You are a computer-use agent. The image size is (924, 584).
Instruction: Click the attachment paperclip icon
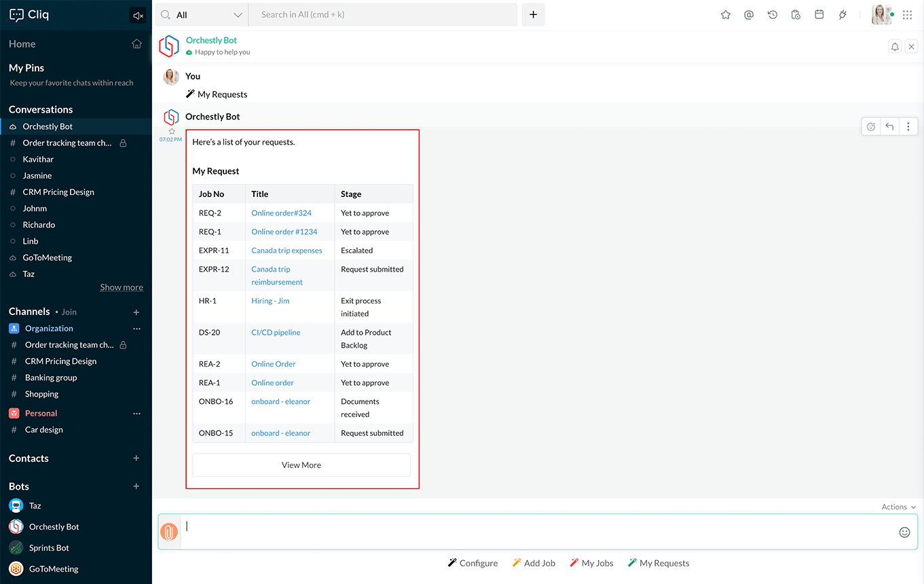(x=169, y=532)
